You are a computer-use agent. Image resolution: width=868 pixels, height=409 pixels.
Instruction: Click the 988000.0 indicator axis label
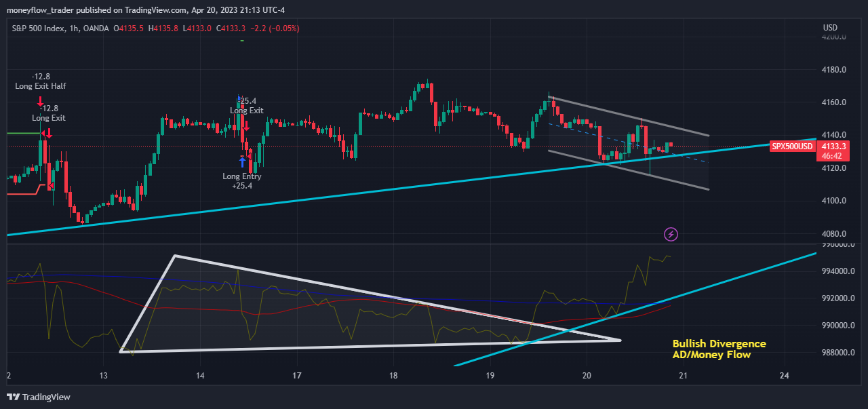pyautogui.click(x=837, y=353)
